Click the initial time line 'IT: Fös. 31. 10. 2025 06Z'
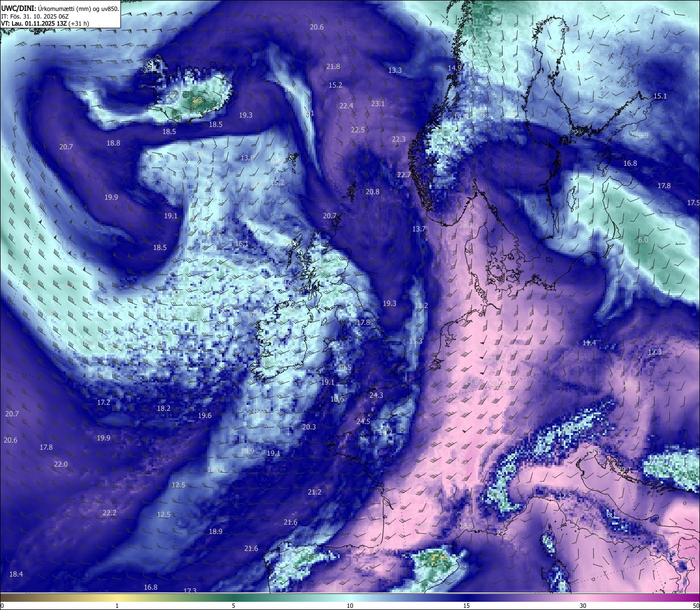The image size is (700, 610). (35, 16)
